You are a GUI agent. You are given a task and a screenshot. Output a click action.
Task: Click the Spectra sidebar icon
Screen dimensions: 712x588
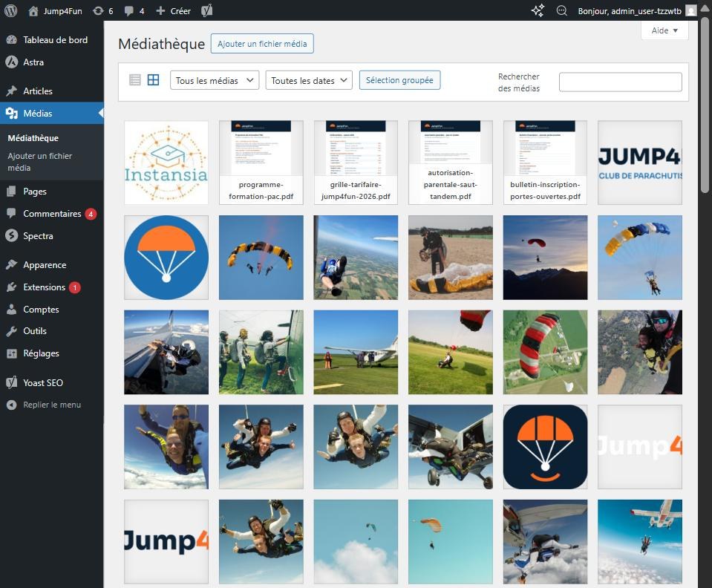[12, 235]
